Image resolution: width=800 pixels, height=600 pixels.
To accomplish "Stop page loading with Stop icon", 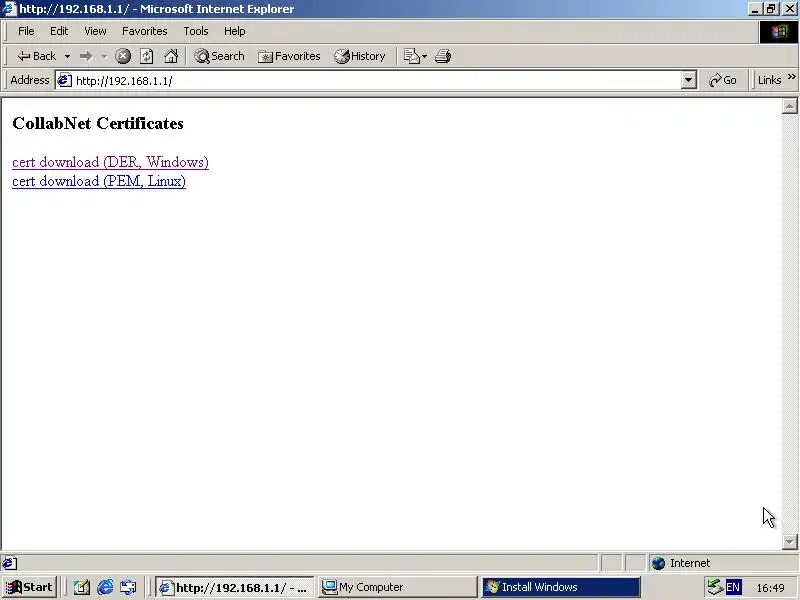I will click(x=122, y=56).
